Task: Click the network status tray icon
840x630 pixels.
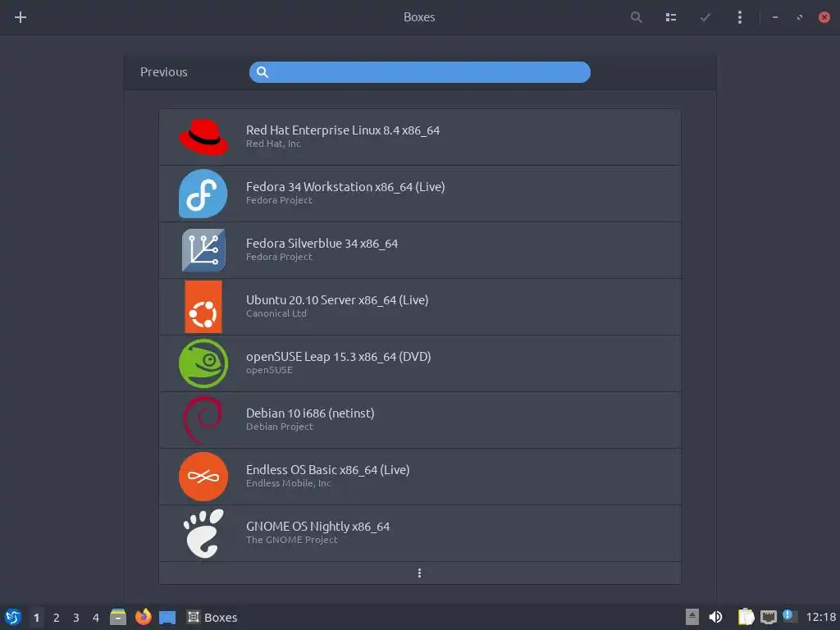Action: 768,617
